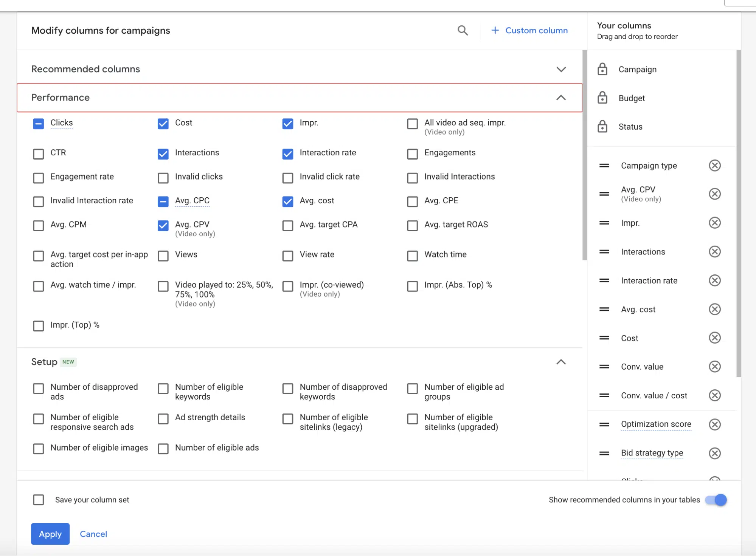
Task: Select Save your column set checkbox
Action: click(38, 500)
